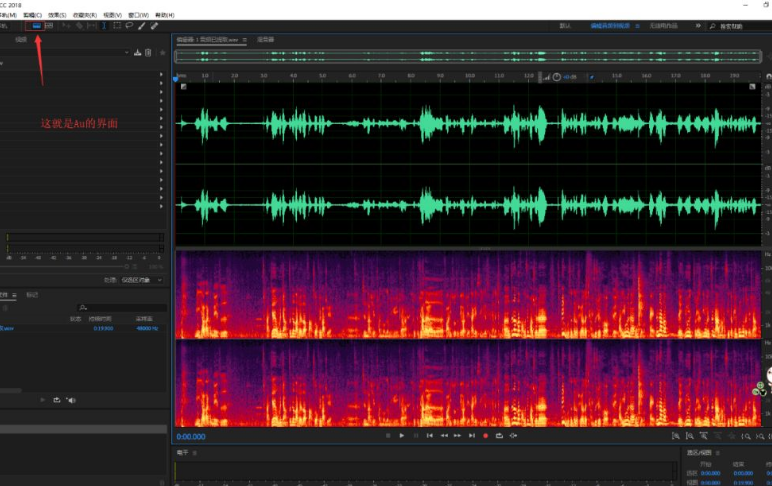Adjust the HUD volume knob
The height and width of the screenshot is (486, 772).
[x=556, y=77]
